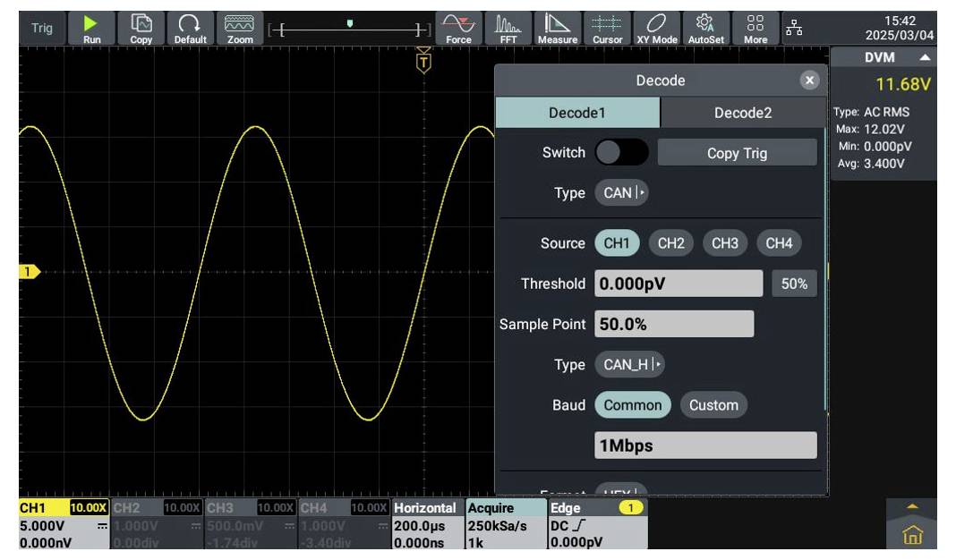Collapse the DVM panel arrow
This screenshot has width=956, height=560.
[x=924, y=57]
